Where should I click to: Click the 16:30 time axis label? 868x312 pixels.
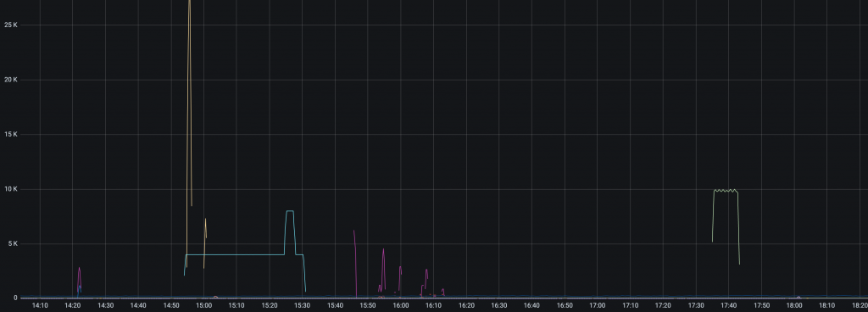(498, 305)
